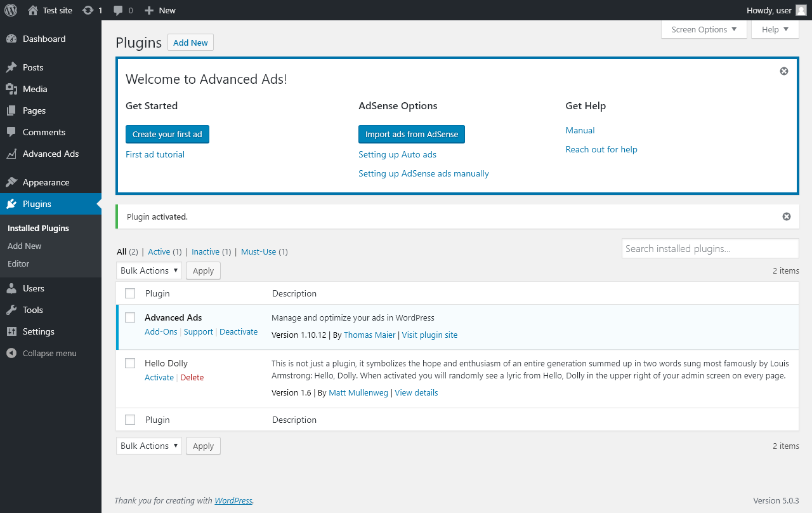
Task: Click the Appearance paintbrush icon
Action: point(11,182)
